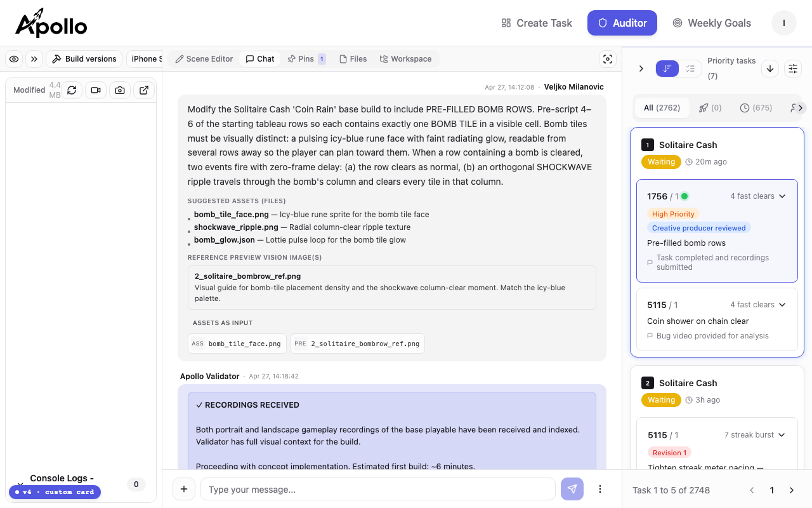Click the comment icon beside Bug video note
812x508 pixels.
(650, 336)
